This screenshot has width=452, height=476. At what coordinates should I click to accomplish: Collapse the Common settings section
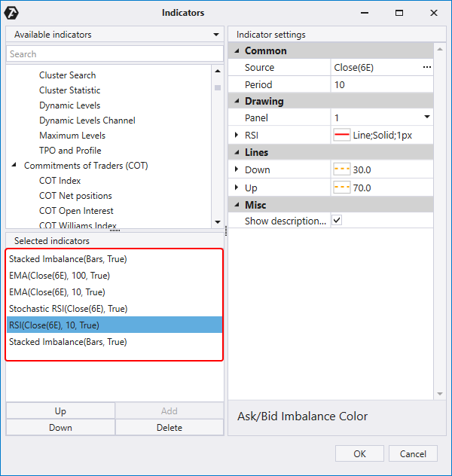(x=237, y=51)
